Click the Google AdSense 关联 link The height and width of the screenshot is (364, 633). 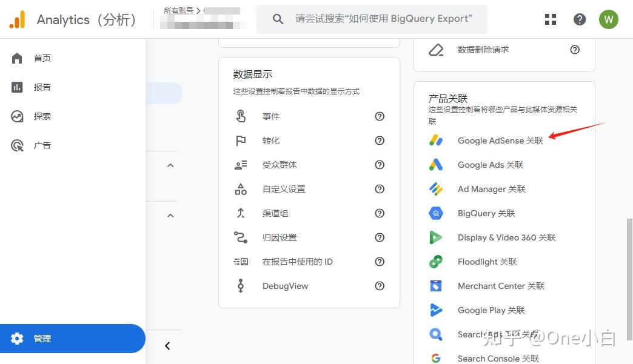(x=500, y=141)
